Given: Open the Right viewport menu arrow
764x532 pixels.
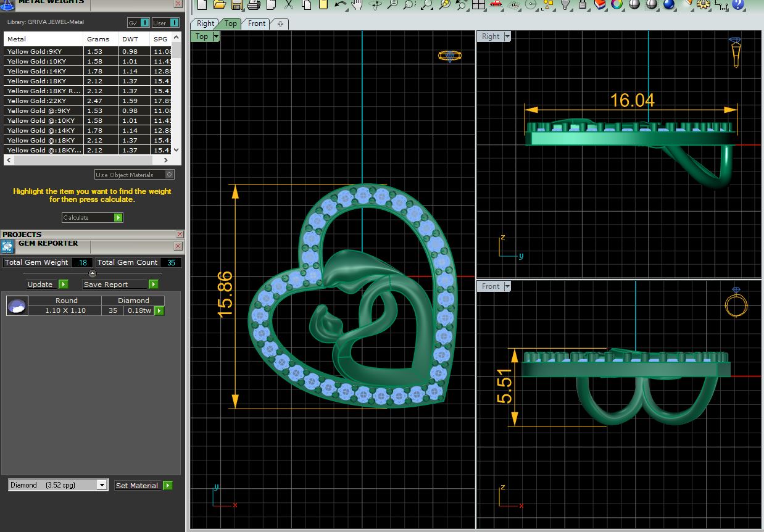Looking at the screenshot, I should [x=507, y=36].
